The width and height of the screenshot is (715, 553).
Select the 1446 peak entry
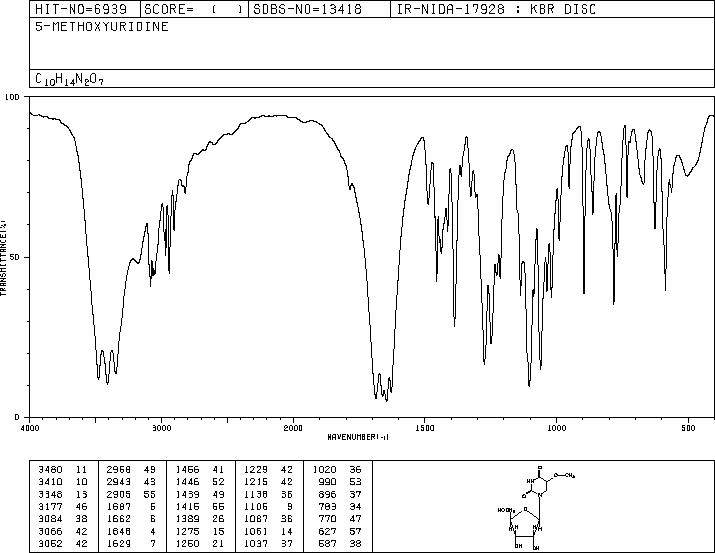(x=200, y=482)
